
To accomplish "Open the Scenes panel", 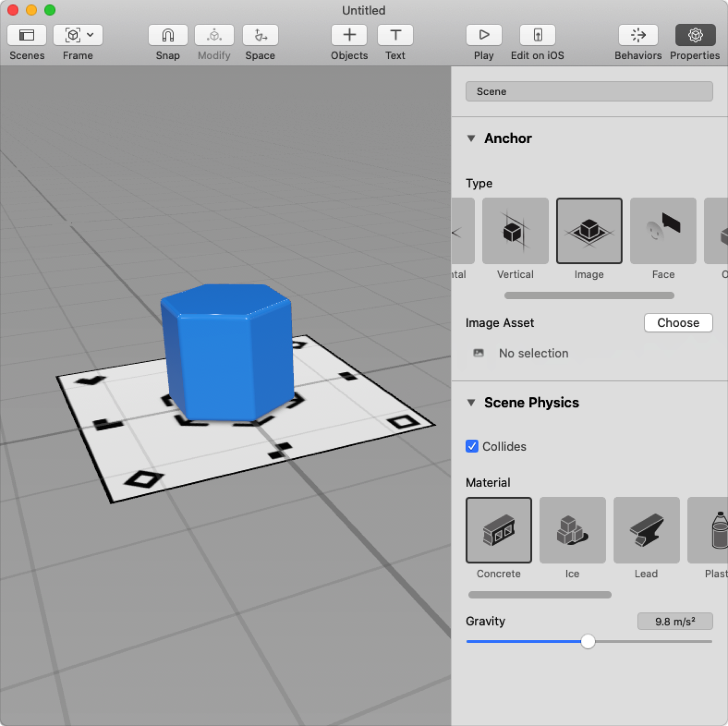I will pyautogui.click(x=26, y=35).
